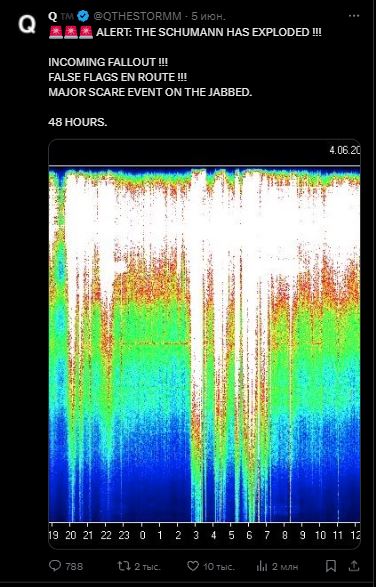The image size is (376, 587).
Task: Bookmark the tweet
Action: [331, 566]
